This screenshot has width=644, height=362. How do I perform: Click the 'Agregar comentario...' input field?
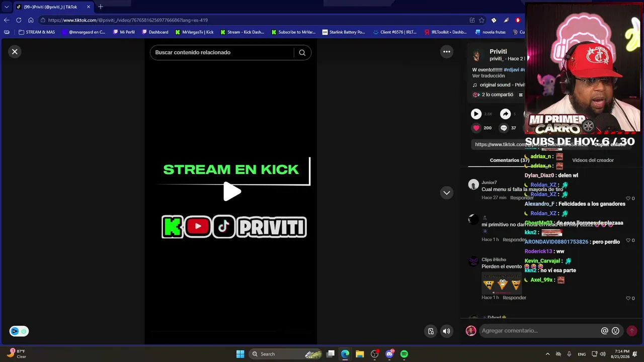538,330
